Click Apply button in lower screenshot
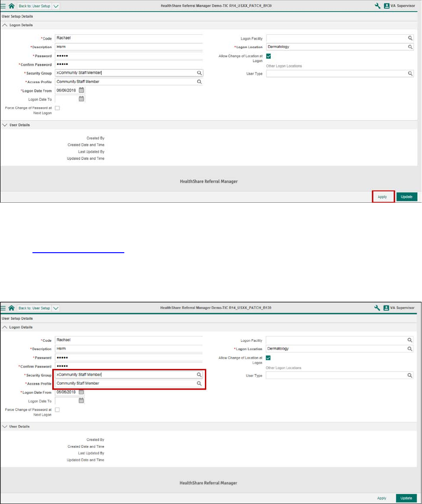 pos(382,498)
